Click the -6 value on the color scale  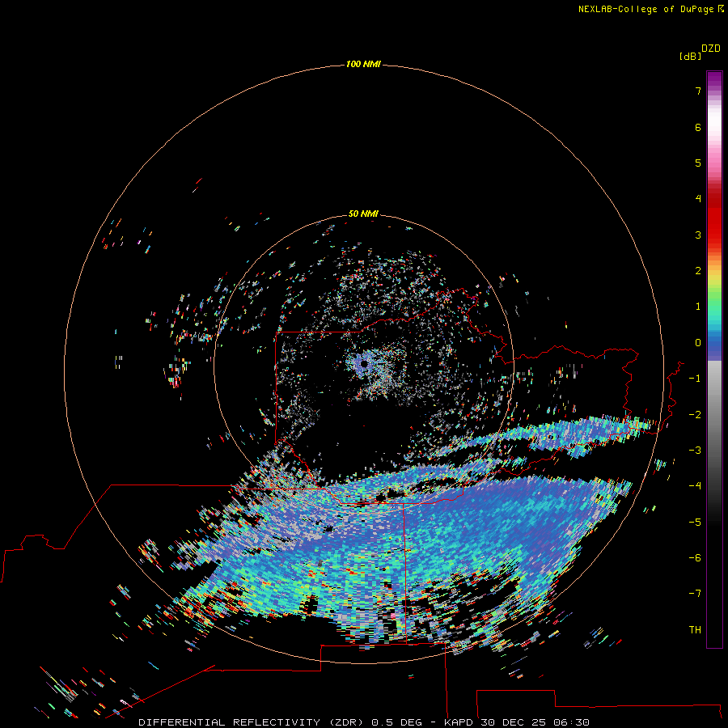point(695,558)
